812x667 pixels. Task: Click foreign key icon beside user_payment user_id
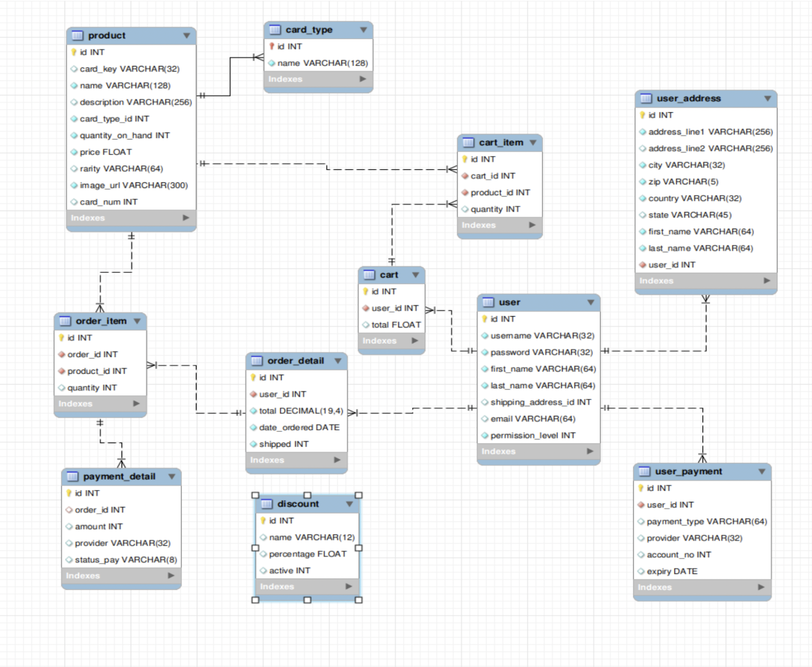[x=641, y=505]
